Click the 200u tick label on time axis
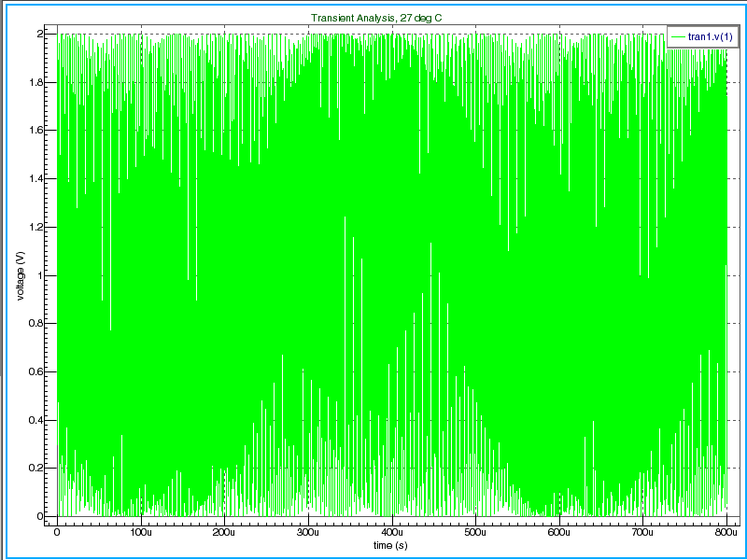 224,532
